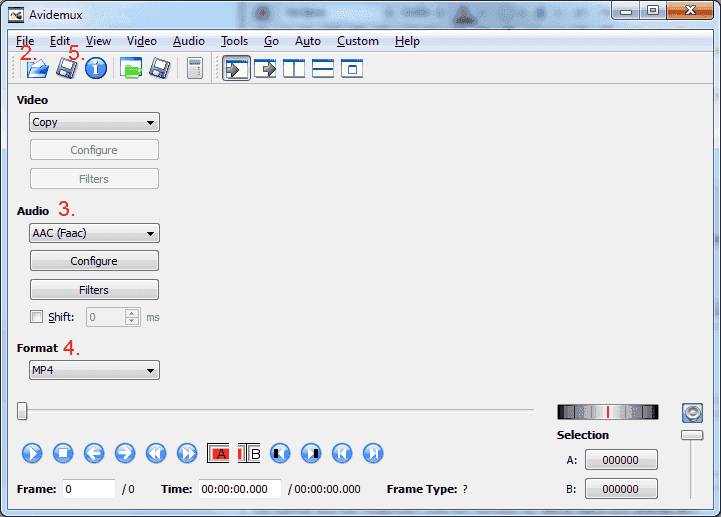Jump to the first frame
This screenshot has height=517, width=721.
coord(342,453)
